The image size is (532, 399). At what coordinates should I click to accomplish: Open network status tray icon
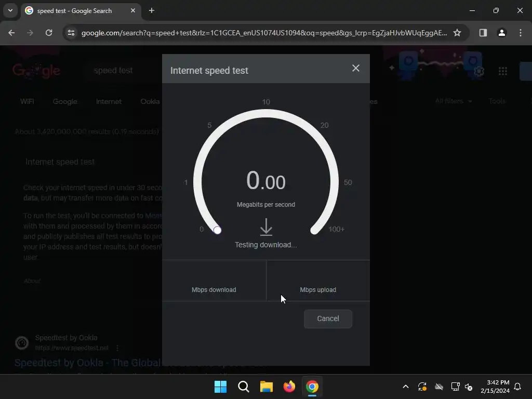coord(455,387)
